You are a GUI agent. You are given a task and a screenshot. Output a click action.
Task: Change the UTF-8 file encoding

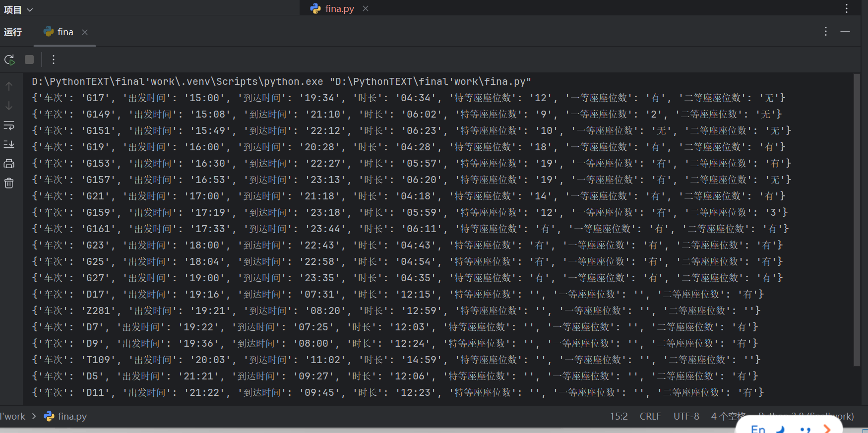[686, 416]
